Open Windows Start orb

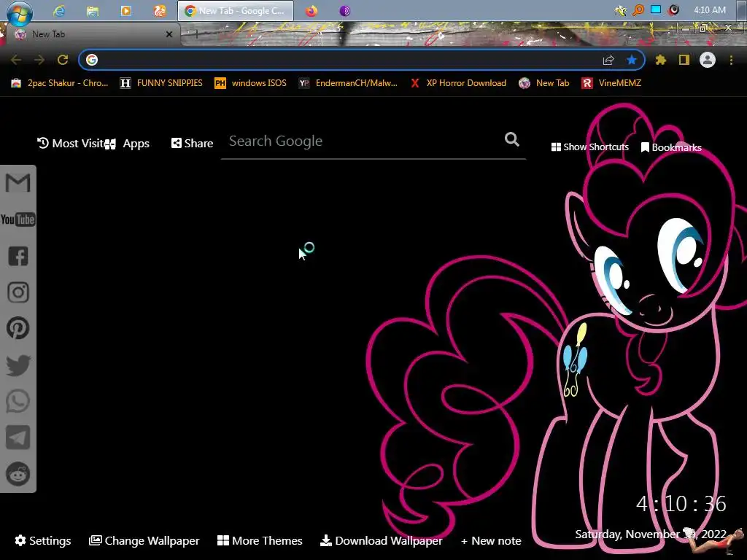tap(20, 12)
